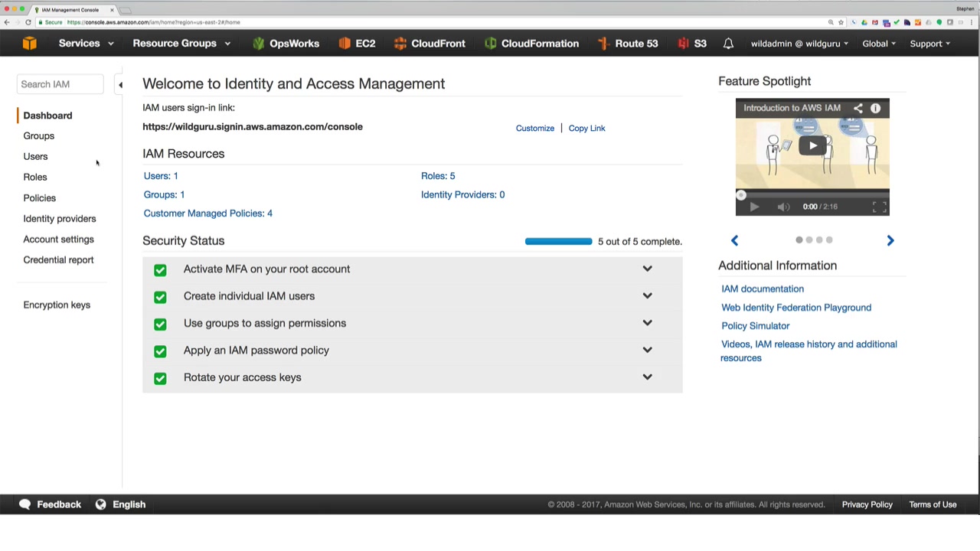Show the next Feature Spotlight item
This screenshot has height=551, width=980.
pyautogui.click(x=890, y=241)
